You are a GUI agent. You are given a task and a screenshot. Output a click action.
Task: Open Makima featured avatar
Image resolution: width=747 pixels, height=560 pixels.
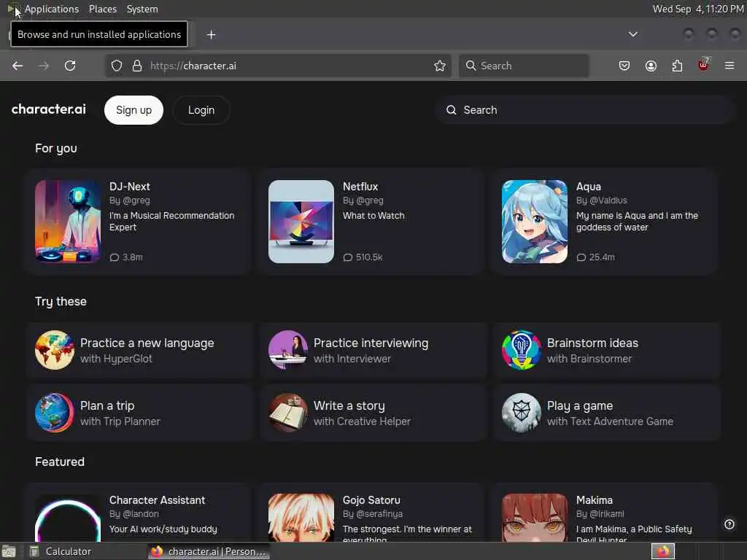click(535, 518)
